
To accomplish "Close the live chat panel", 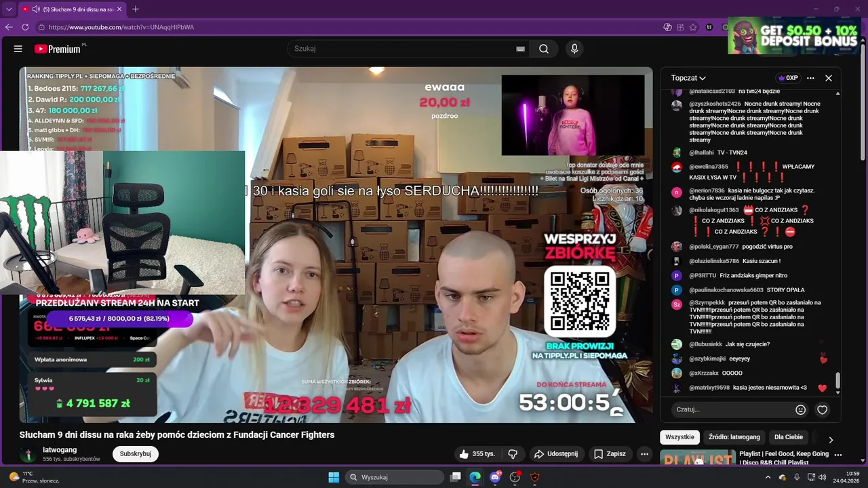I will click(828, 78).
